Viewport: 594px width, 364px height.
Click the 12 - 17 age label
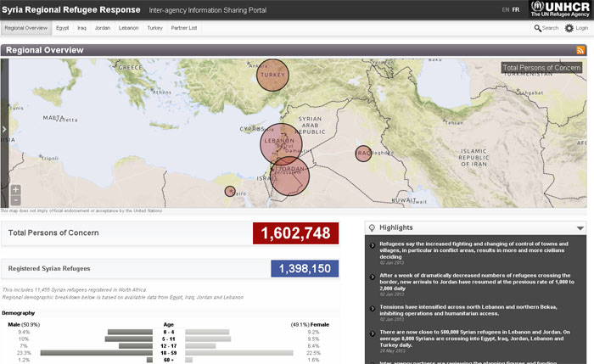tap(169, 346)
